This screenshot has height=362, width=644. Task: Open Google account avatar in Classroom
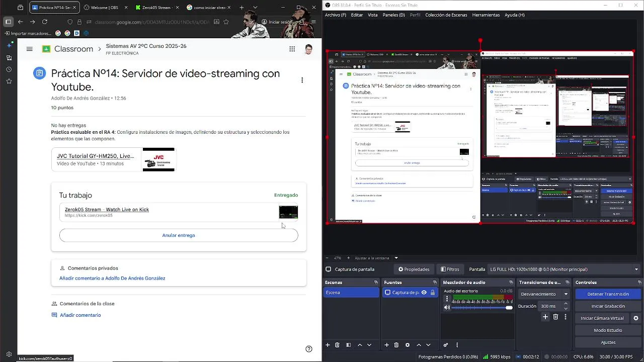(308, 49)
